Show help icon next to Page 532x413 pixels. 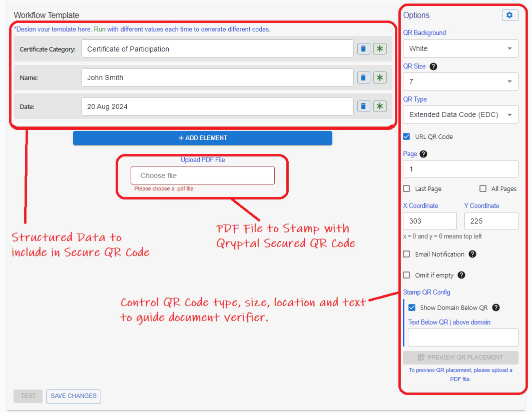coord(423,154)
